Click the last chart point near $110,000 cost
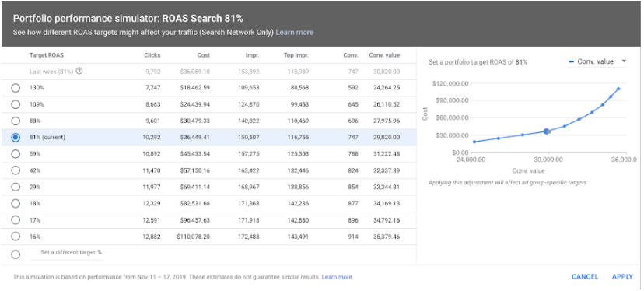Screen dimensions: 644x291 tap(618, 89)
